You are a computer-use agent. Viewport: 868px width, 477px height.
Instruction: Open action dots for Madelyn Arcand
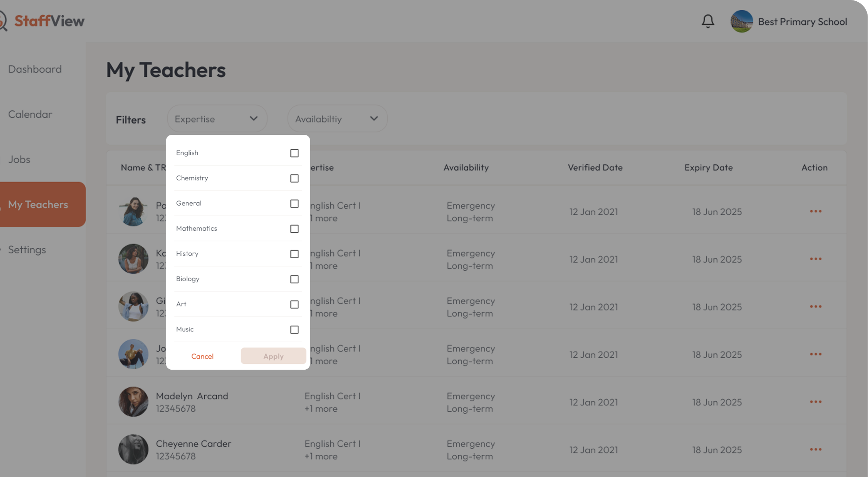(x=815, y=402)
